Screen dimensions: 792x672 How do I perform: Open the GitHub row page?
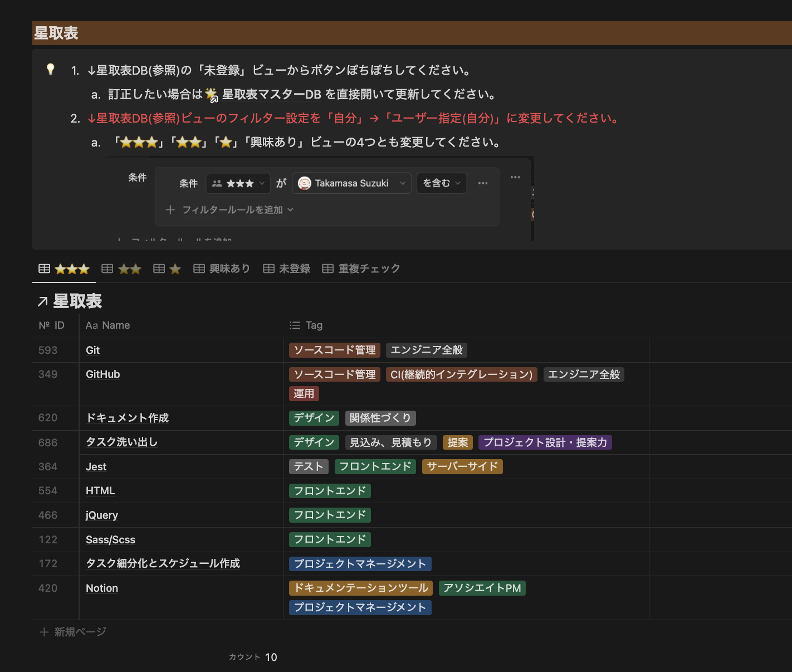pyautogui.click(x=103, y=374)
